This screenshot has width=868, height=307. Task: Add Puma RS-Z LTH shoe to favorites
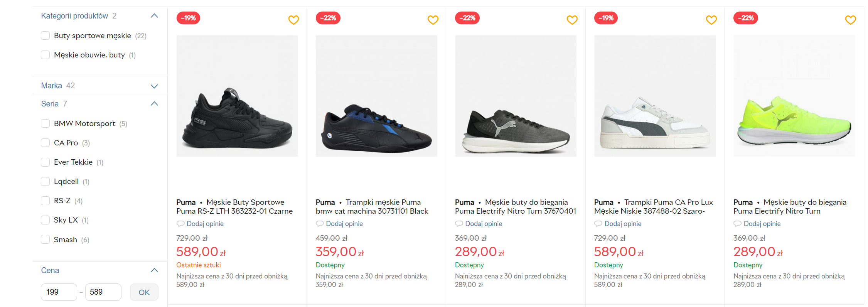pos(293,20)
